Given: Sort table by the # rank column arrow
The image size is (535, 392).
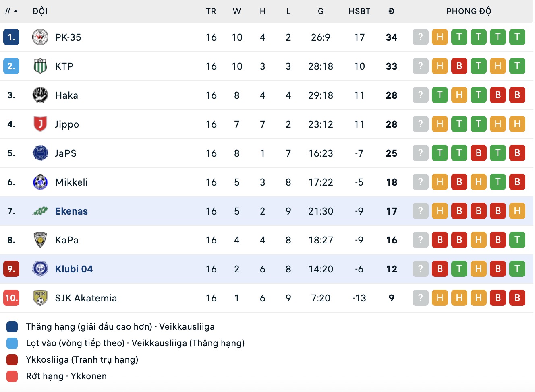Looking at the screenshot, I should (16, 12).
